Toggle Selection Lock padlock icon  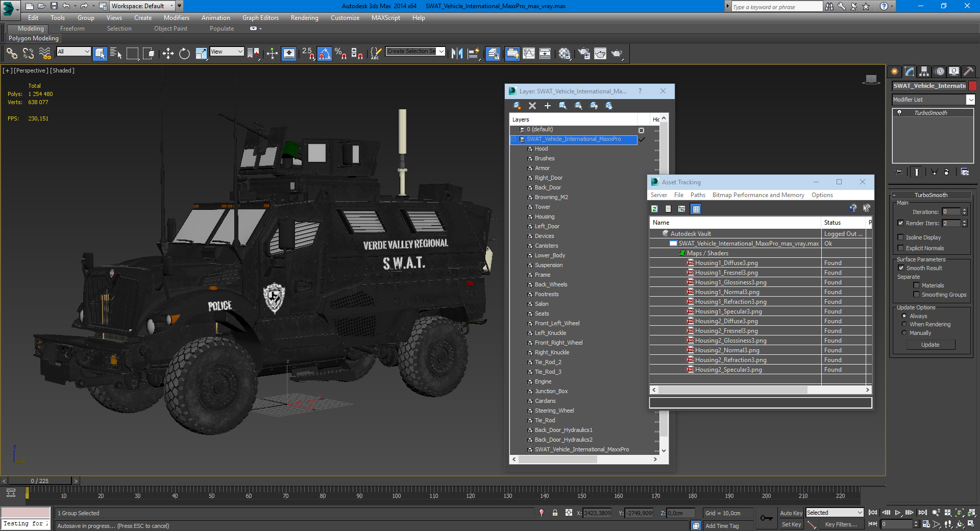coord(555,513)
